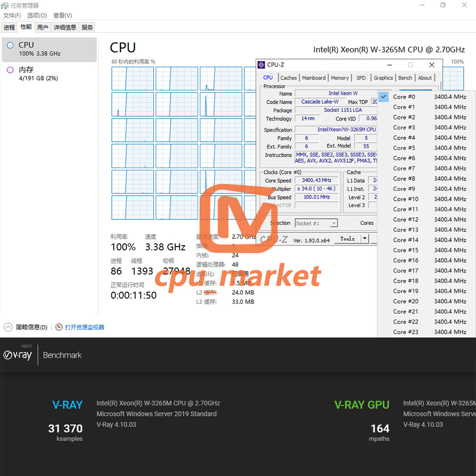The height and width of the screenshot is (476, 476).
Task: Click the V-RAY GPU score 164
Action: (x=380, y=429)
